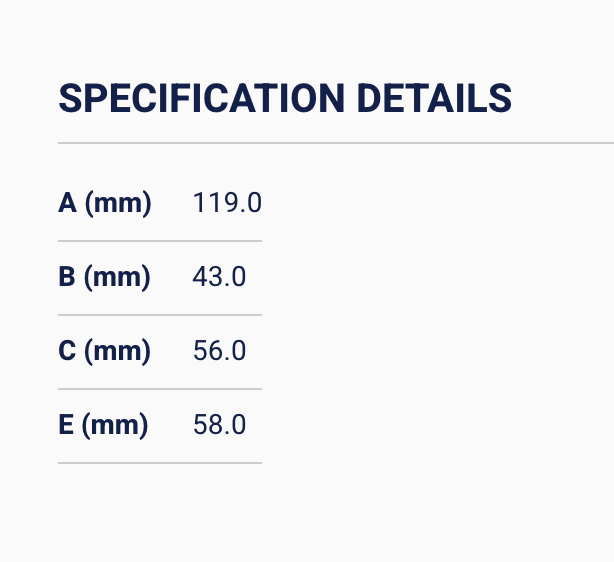Image resolution: width=614 pixels, height=562 pixels.
Task: Click the 119.0 value
Action: [227, 203]
